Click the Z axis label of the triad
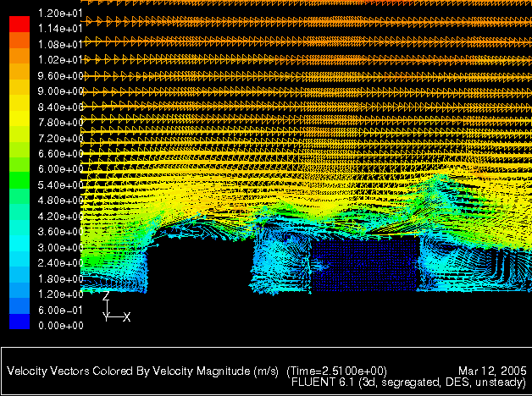Image resolution: width=532 pixels, height=396 pixels. pos(106,295)
